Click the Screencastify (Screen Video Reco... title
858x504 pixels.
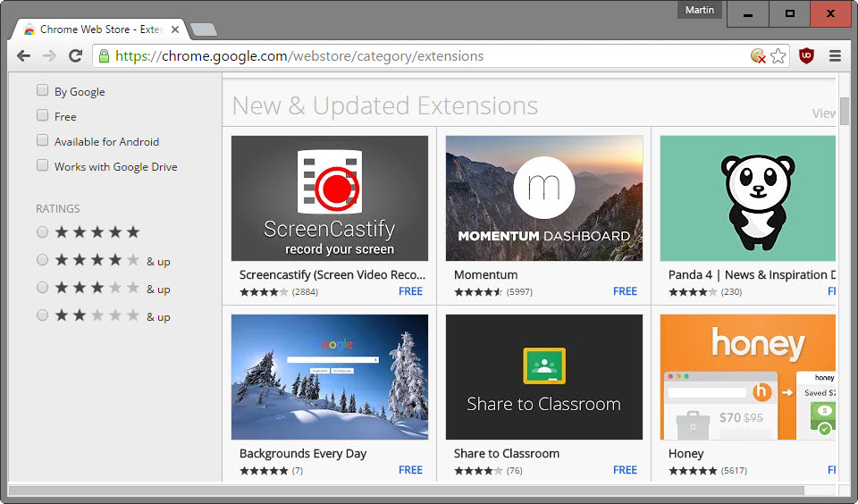coord(332,274)
